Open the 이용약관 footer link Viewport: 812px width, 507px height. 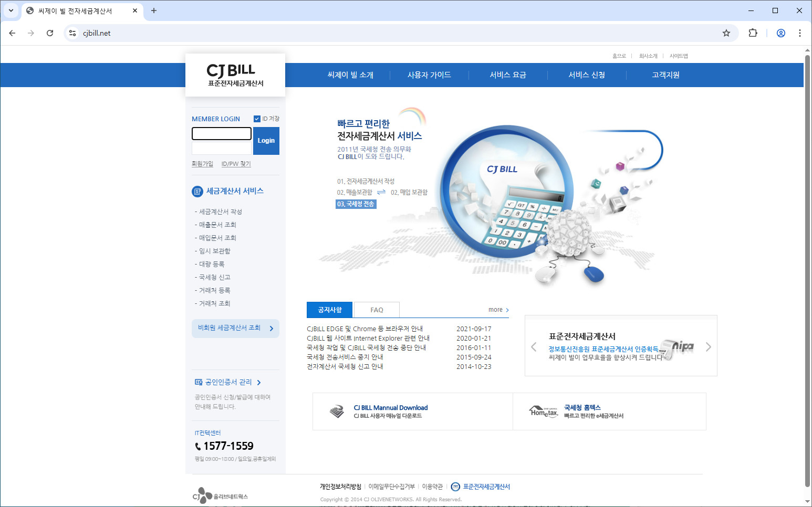pyautogui.click(x=432, y=487)
